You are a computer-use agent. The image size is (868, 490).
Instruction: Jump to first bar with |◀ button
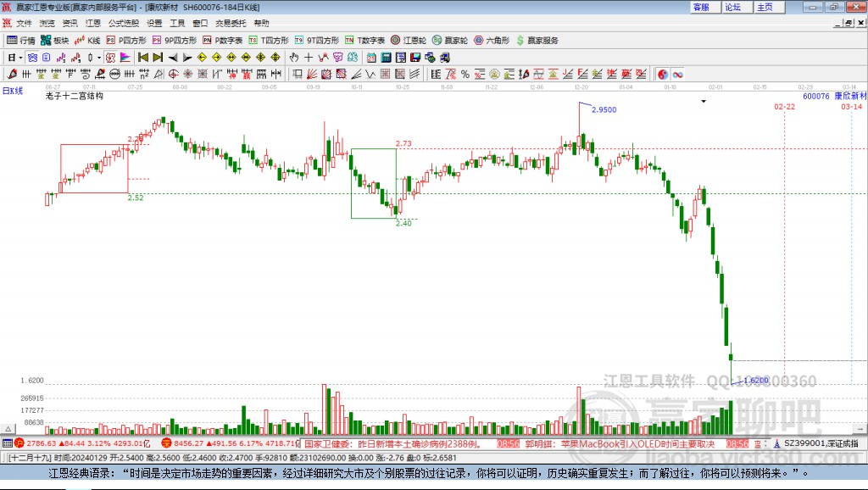(142, 58)
